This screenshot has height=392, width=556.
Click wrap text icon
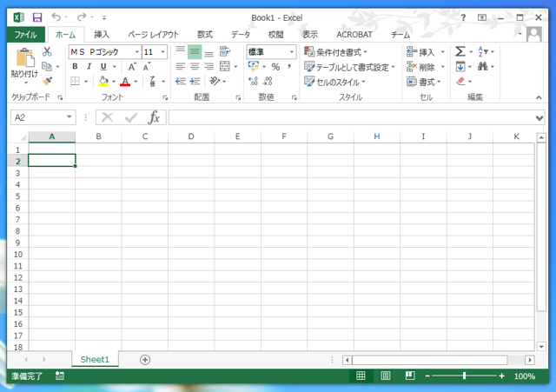(225, 52)
